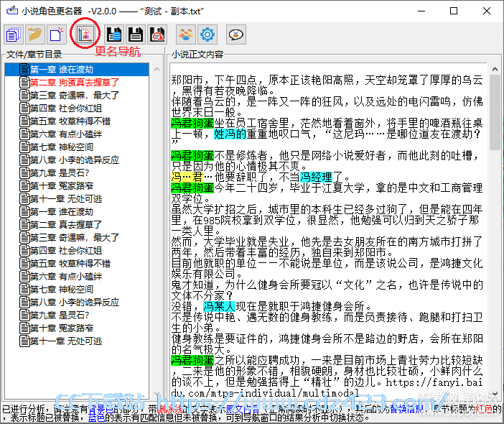
Task: Maximize the 小说角色更名器 window
Action: tap(454, 11)
